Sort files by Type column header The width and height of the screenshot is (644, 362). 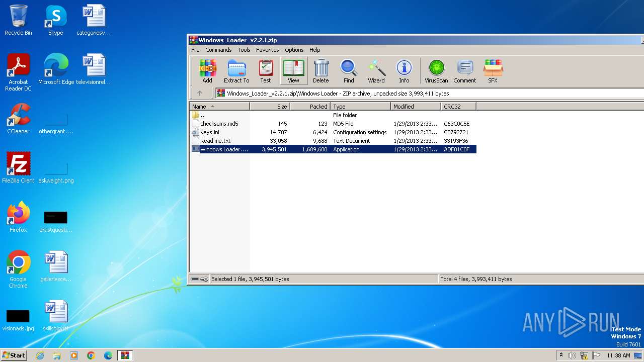361,107
